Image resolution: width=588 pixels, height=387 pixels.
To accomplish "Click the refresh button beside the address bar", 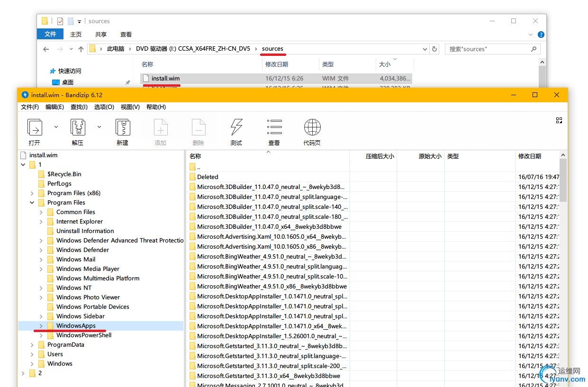I will pos(434,49).
